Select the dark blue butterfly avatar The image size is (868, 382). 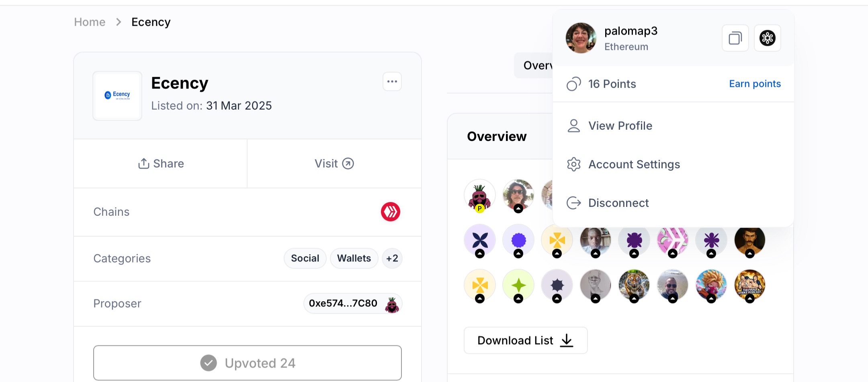[480, 241]
